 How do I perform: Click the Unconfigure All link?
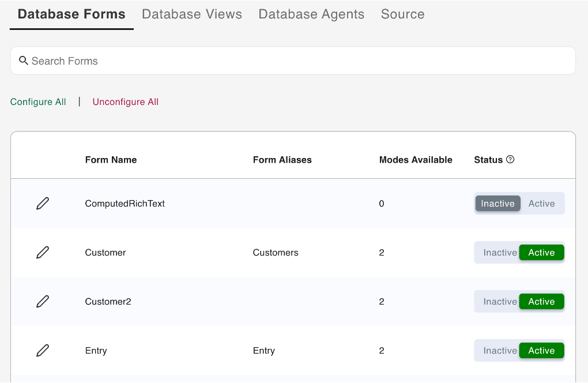[x=126, y=102]
